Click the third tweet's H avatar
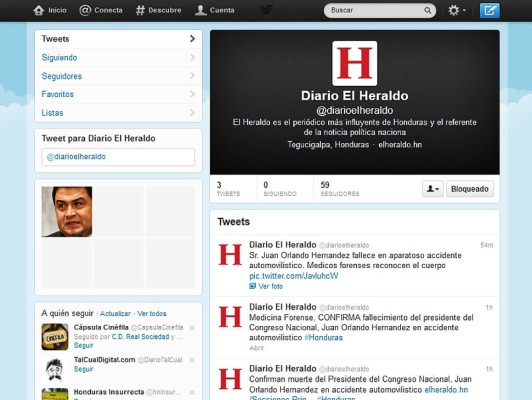Screen dimensions: 532x400 coord(230,379)
